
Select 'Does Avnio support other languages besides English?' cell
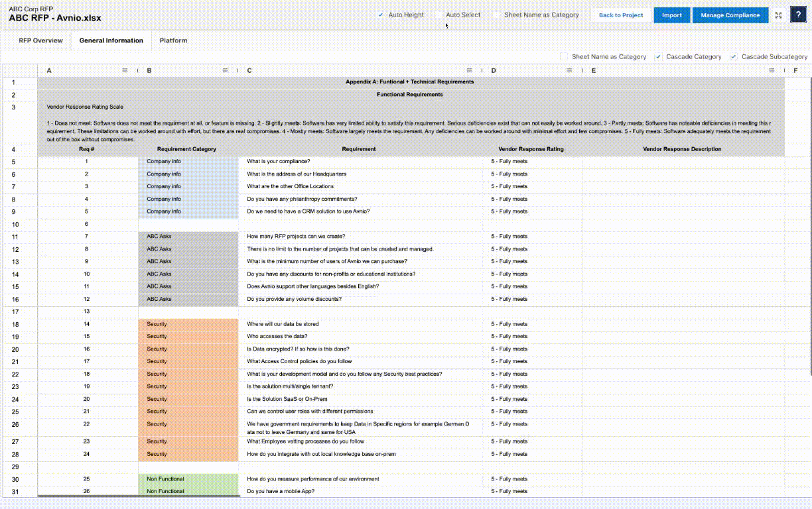(360, 286)
